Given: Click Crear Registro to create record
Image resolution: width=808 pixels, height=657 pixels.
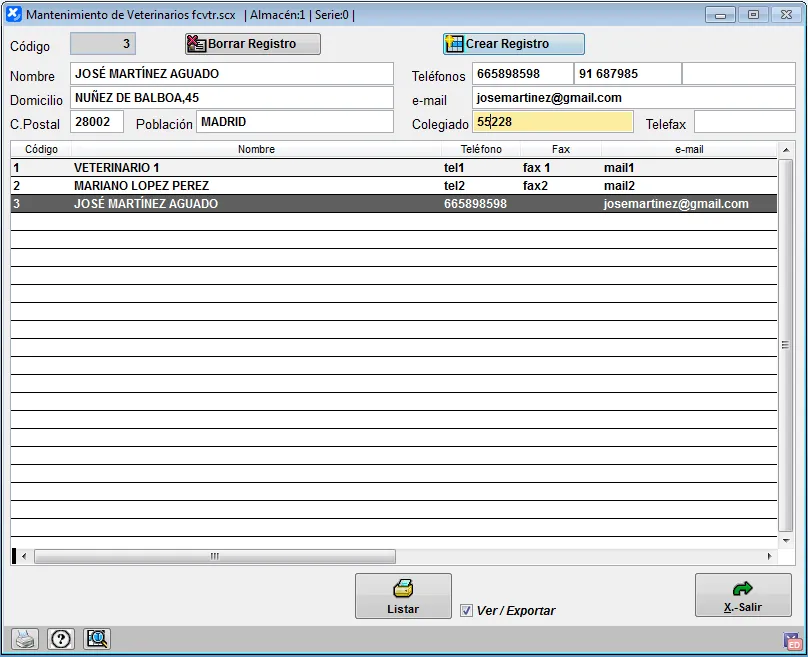Looking at the screenshot, I should tap(514, 44).
